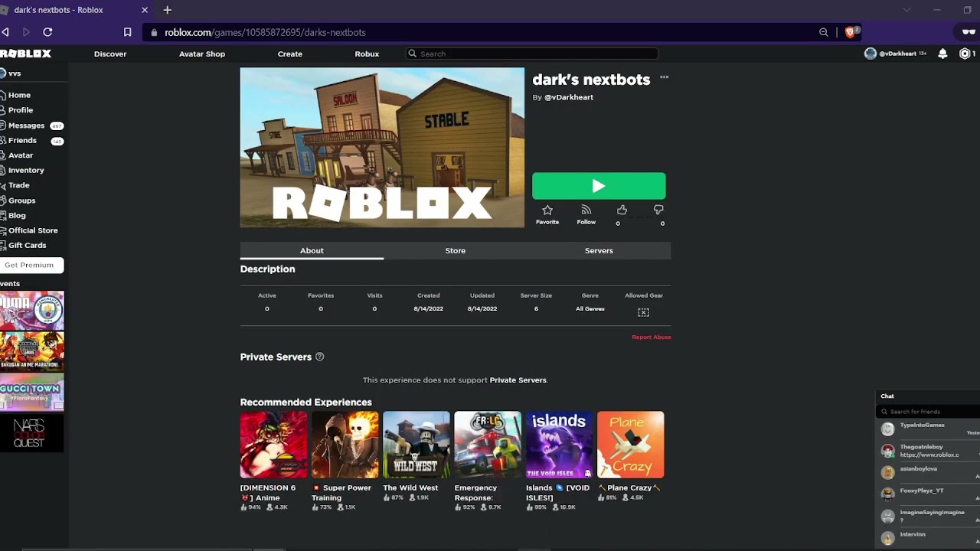The width and height of the screenshot is (980, 551).
Task: Click the @vDarkheart creator link
Action: click(569, 97)
